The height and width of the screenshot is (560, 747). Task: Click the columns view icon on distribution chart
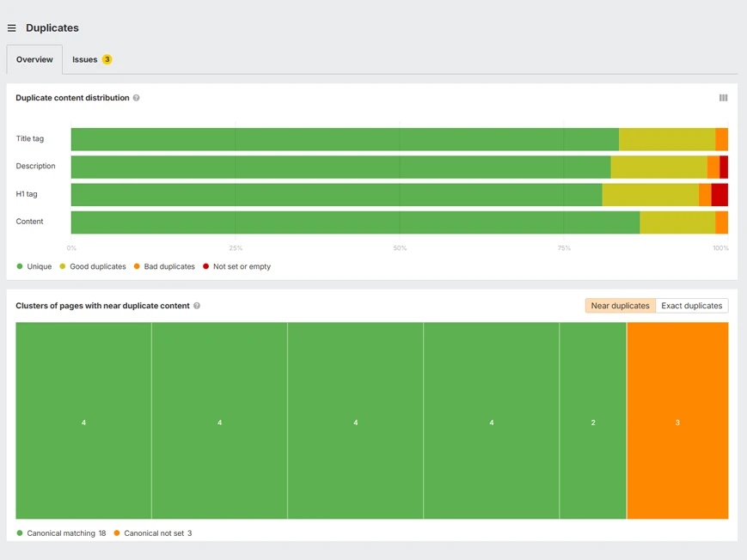pos(723,98)
